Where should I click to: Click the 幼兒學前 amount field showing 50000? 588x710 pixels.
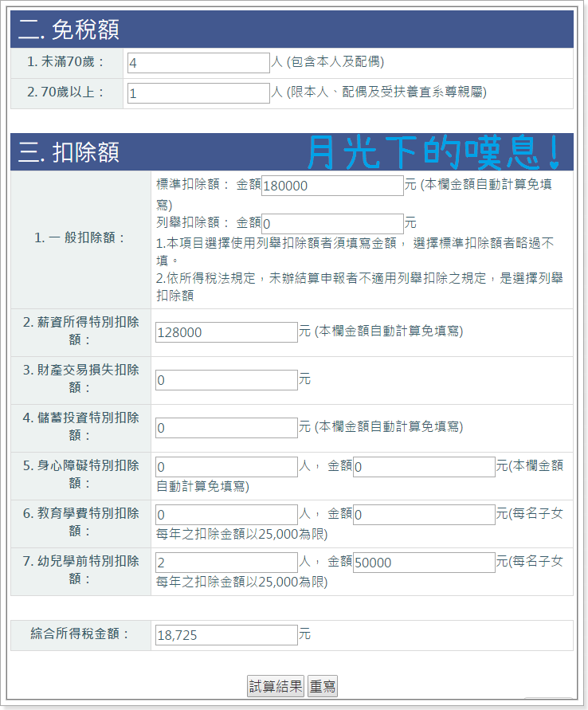point(424,563)
